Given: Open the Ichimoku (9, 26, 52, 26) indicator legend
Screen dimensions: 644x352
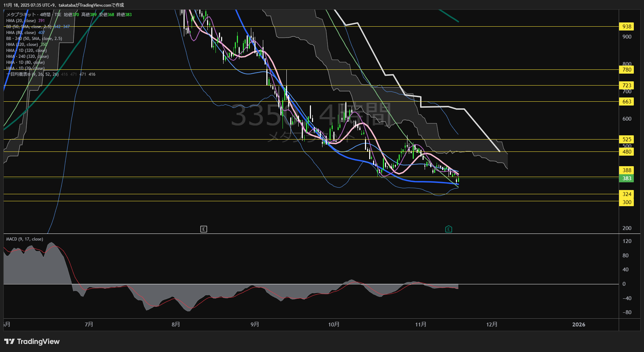Looking at the screenshot, I should click(x=32, y=74).
